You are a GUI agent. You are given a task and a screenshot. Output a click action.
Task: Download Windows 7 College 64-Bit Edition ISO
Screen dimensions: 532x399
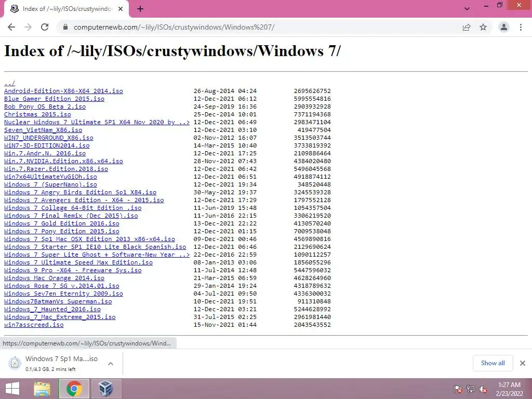73,208
